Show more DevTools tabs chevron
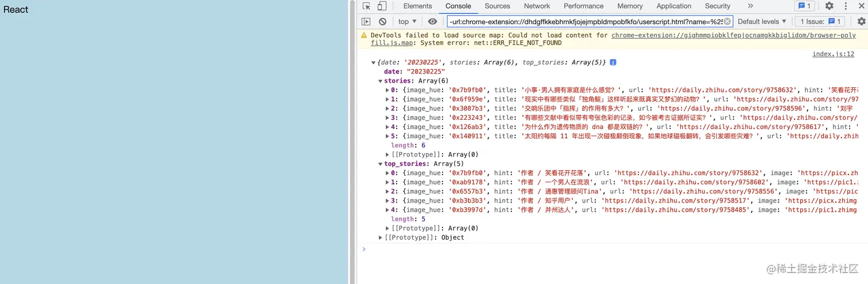This screenshot has height=284, width=868. tap(750, 6)
